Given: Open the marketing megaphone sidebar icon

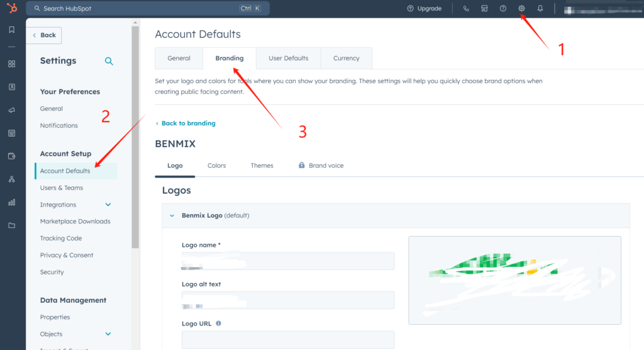Looking at the screenshot, I should [x=11, y=110].
